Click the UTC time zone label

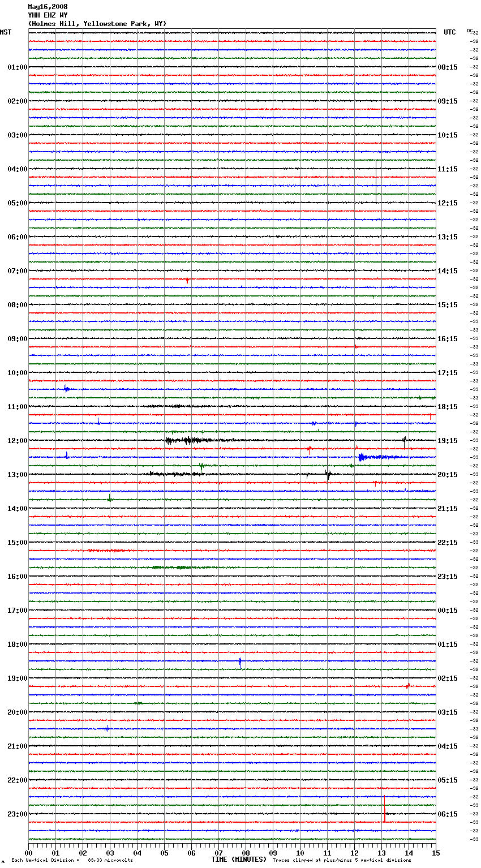tap(449, 32)
